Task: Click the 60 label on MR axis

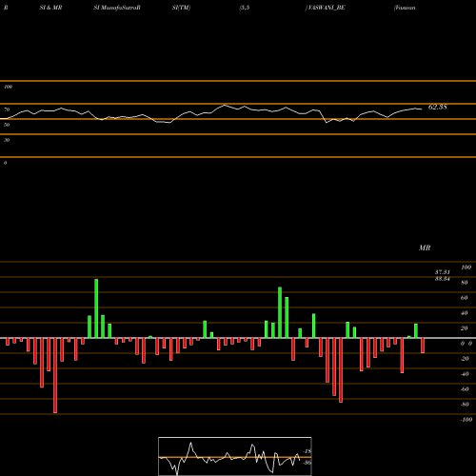Action: tap(465, 298)
